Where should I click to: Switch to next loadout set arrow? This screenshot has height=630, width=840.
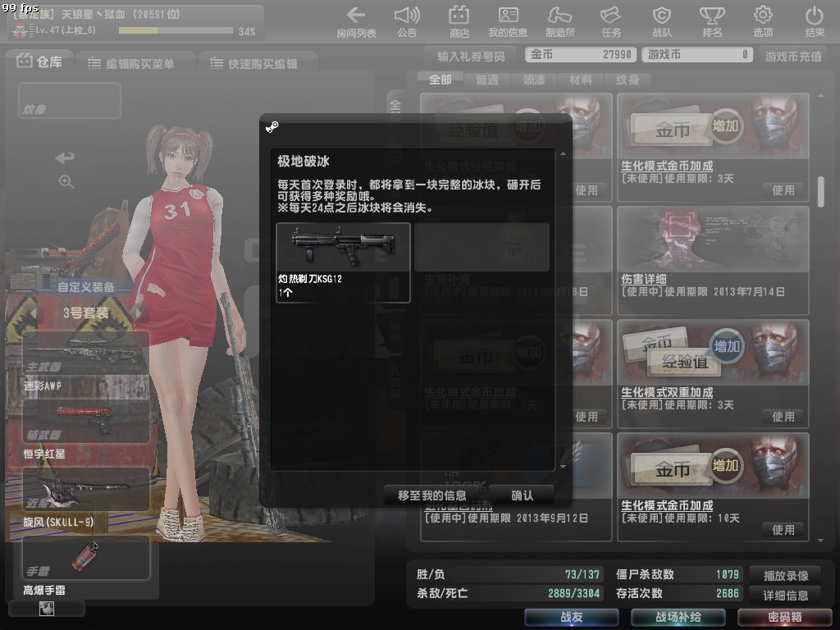tap(138, 313)
